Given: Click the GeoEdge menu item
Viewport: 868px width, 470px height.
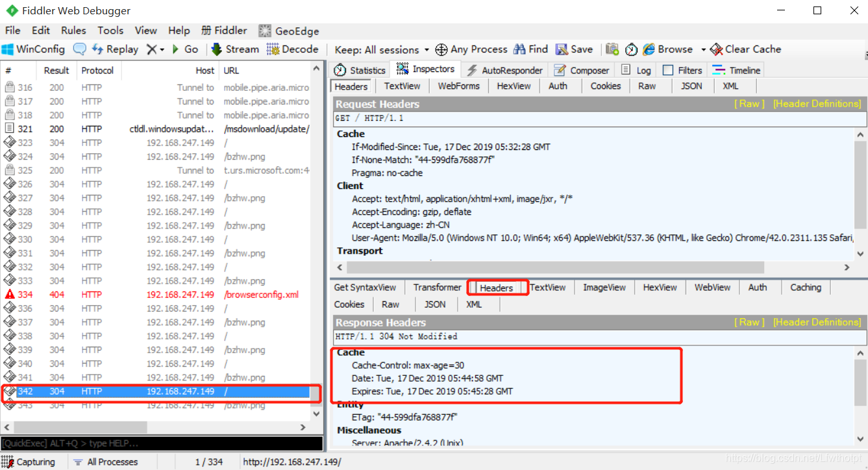Looking at the screenshot, I should [x=288, y=31].
